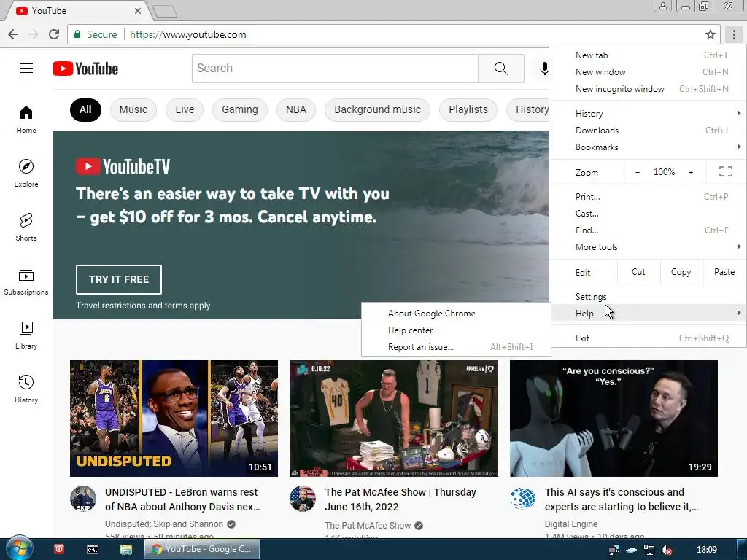The width and height of the screenshot is (747, 560).
Task: Toggle fullscreen from the Zoom row
Action: coord(726,172)
